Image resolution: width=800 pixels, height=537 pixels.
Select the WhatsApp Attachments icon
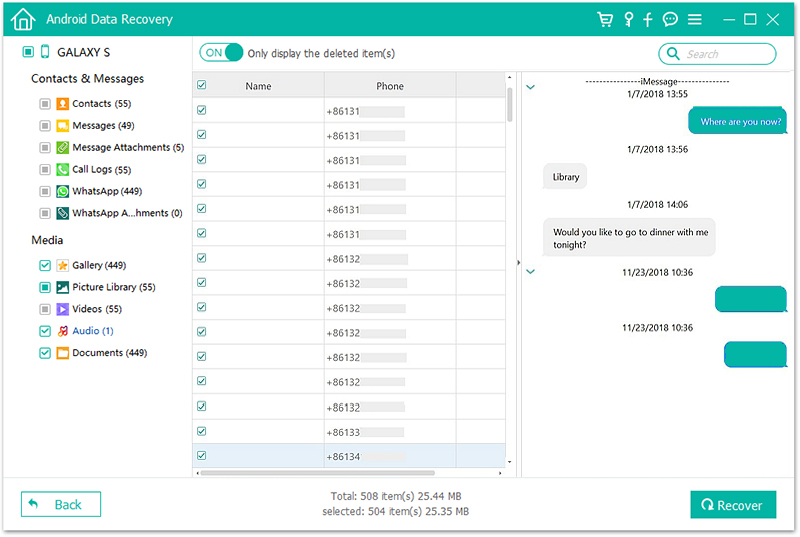(x=62, y=213)
